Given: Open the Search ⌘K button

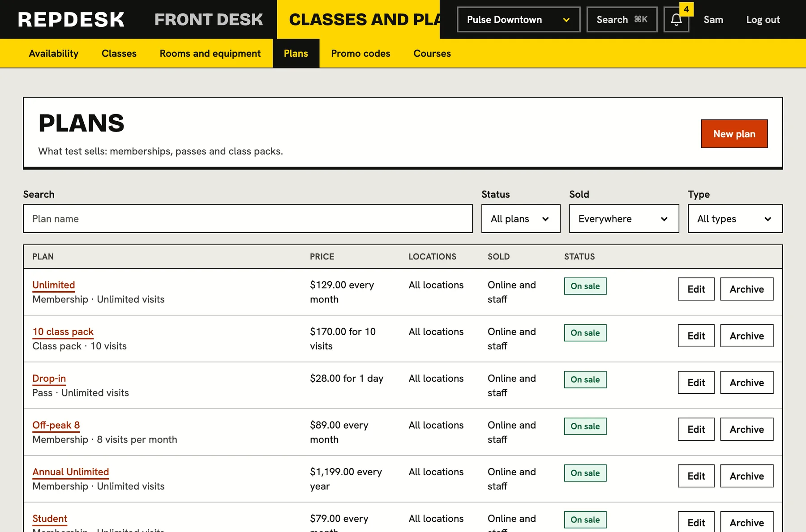Looking at the screenshot, I should coord(622,20).
